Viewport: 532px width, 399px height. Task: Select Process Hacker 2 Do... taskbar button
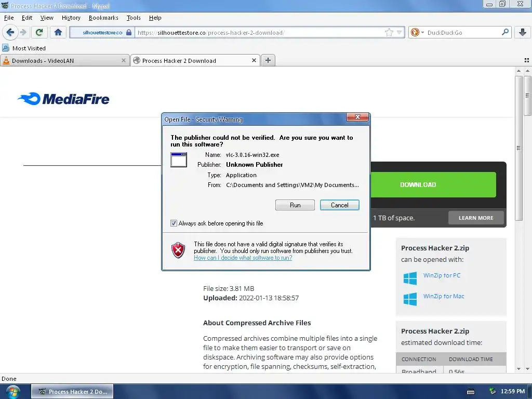click(72, 392)
